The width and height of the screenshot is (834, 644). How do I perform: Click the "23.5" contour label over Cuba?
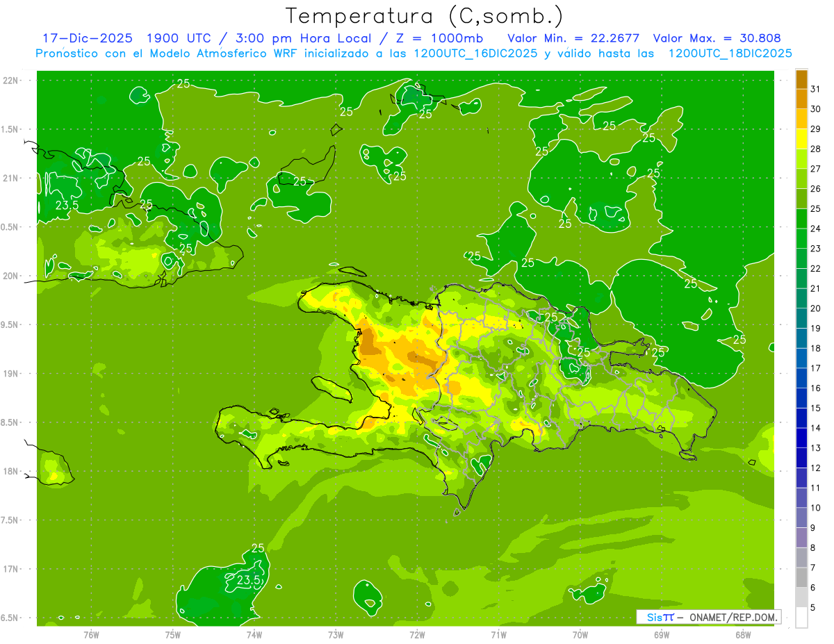(x=67, y=206)
